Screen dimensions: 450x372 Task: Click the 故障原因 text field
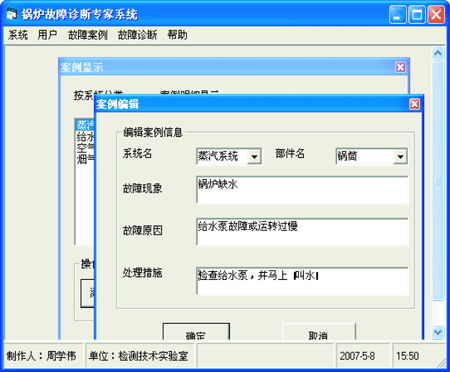[x=302, y=232]
